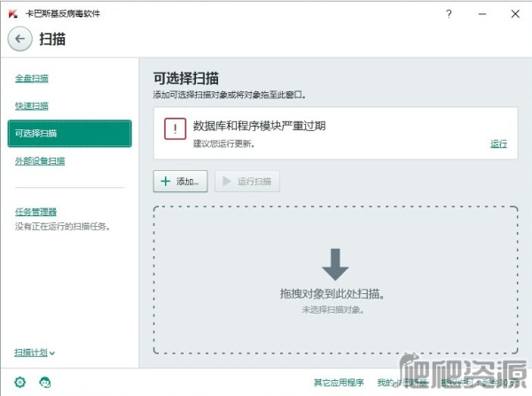Open help with the question mark
Viewport: 532px width, 396px height.
pos(449,14)
